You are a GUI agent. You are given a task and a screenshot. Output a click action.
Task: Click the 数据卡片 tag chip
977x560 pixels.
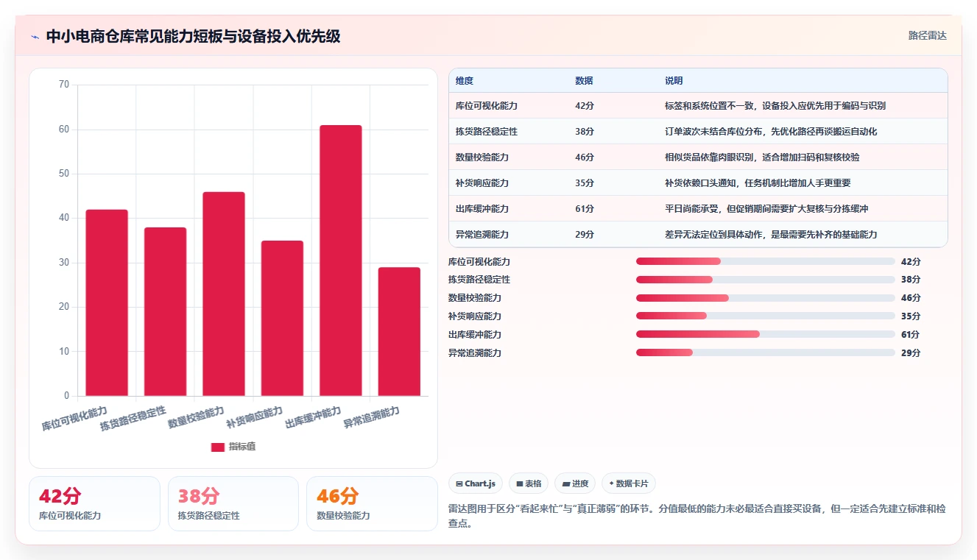[629, 483]
